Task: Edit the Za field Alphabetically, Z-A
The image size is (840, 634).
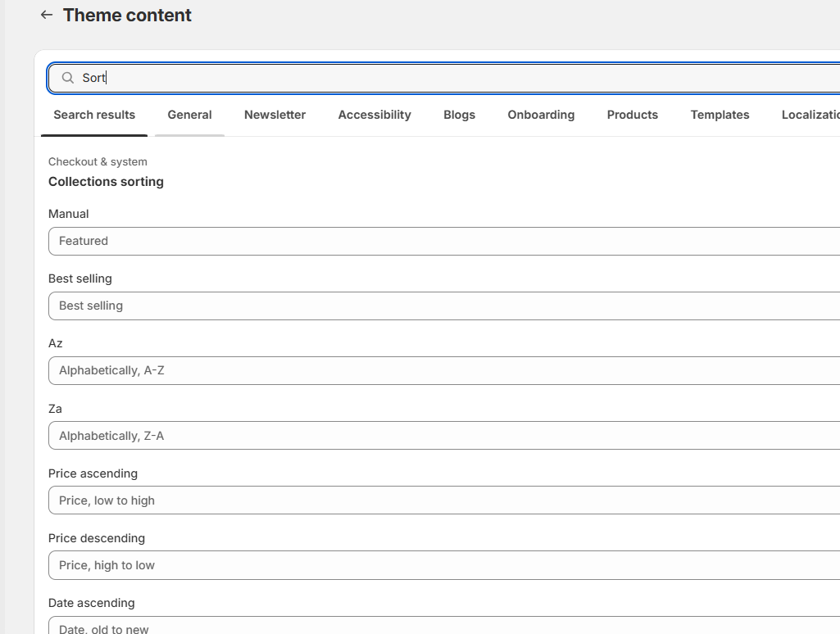Action: [443, 436]
